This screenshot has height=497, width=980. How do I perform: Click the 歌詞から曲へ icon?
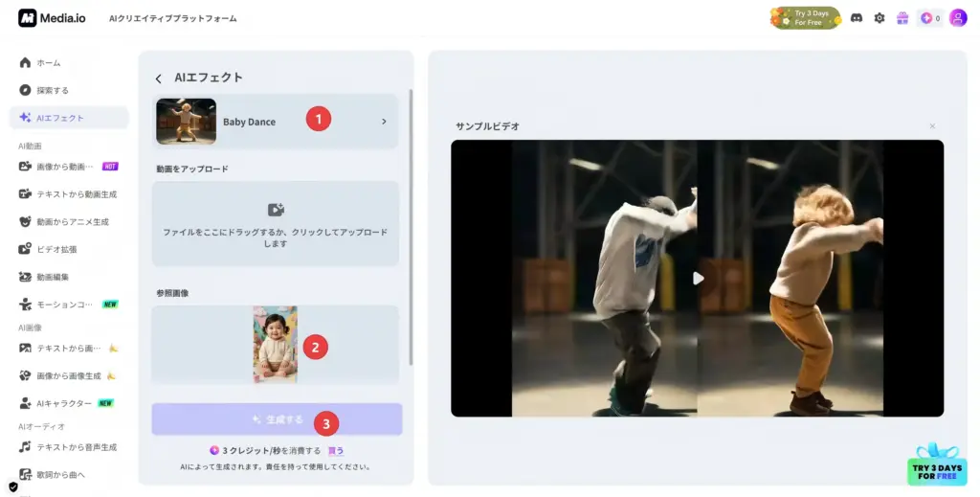tap(25, 474)
